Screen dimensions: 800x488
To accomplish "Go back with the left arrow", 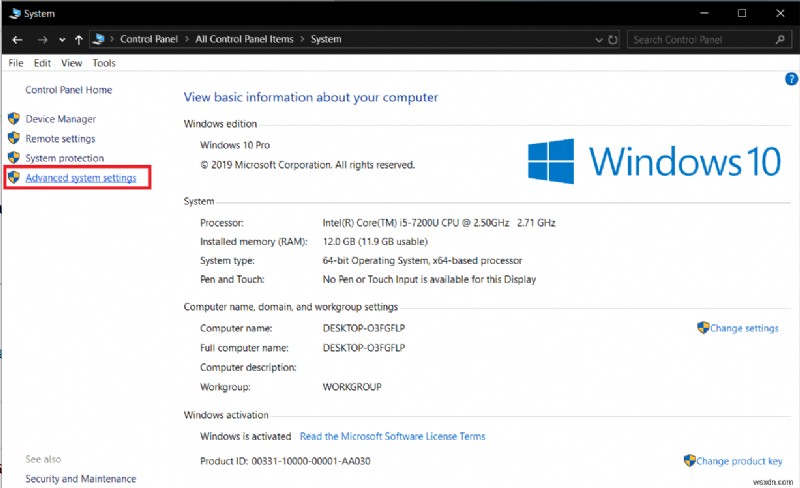I will [x=17, y=40].
